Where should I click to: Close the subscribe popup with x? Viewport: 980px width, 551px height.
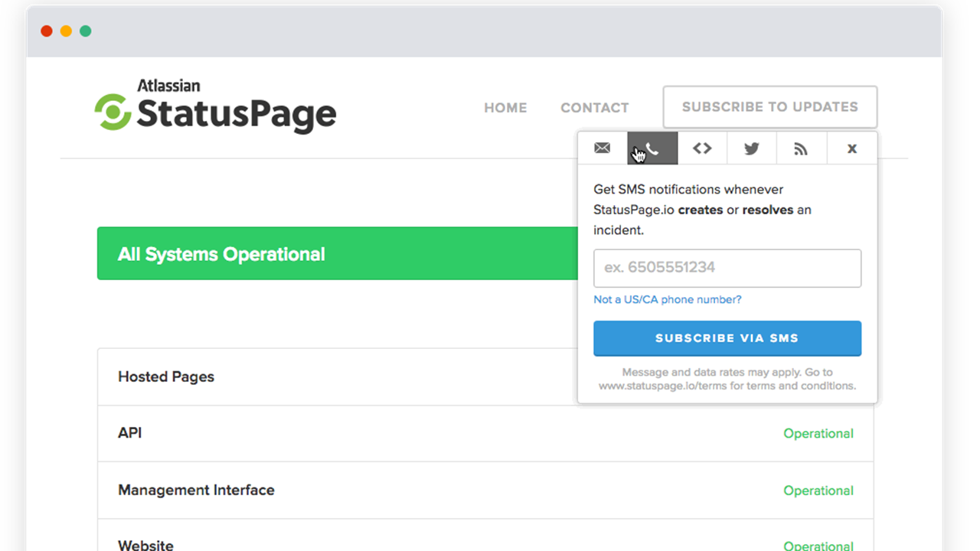[851, 148]
